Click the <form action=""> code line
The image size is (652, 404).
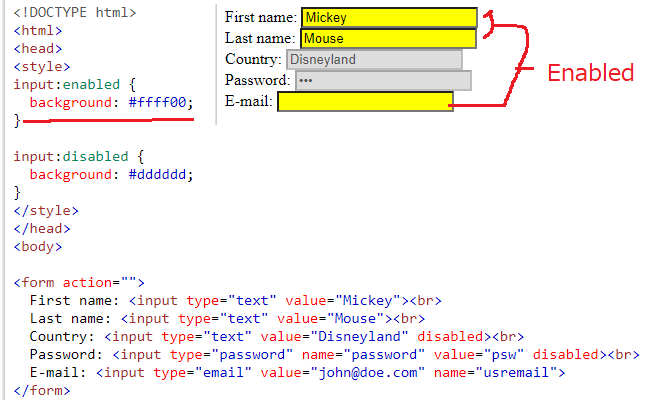click(x=79, y=283)
